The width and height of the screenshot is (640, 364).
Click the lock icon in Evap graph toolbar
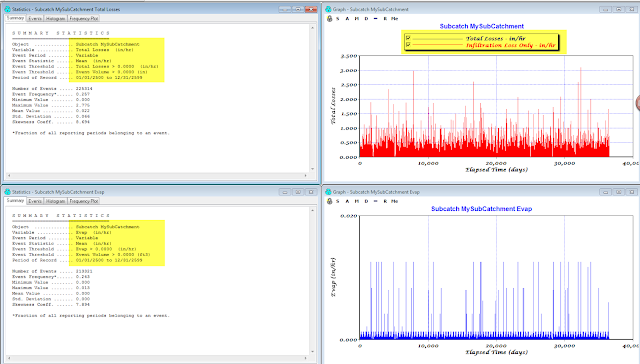pos(329,201)
